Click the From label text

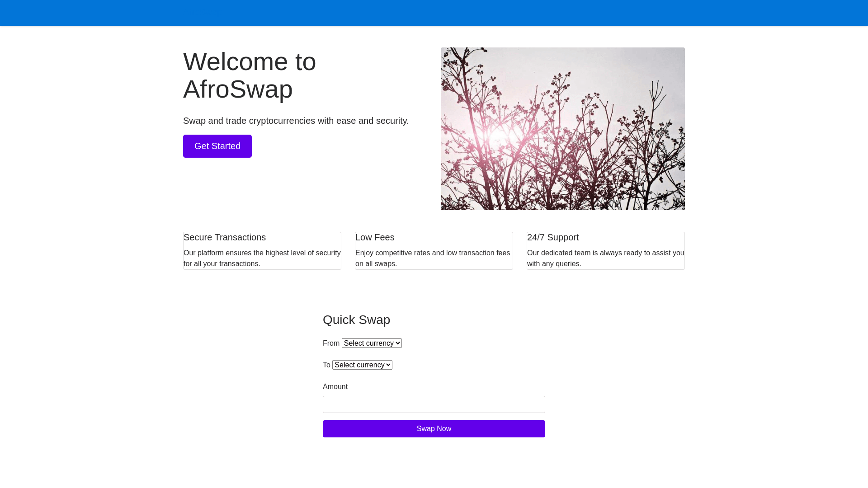331,343
